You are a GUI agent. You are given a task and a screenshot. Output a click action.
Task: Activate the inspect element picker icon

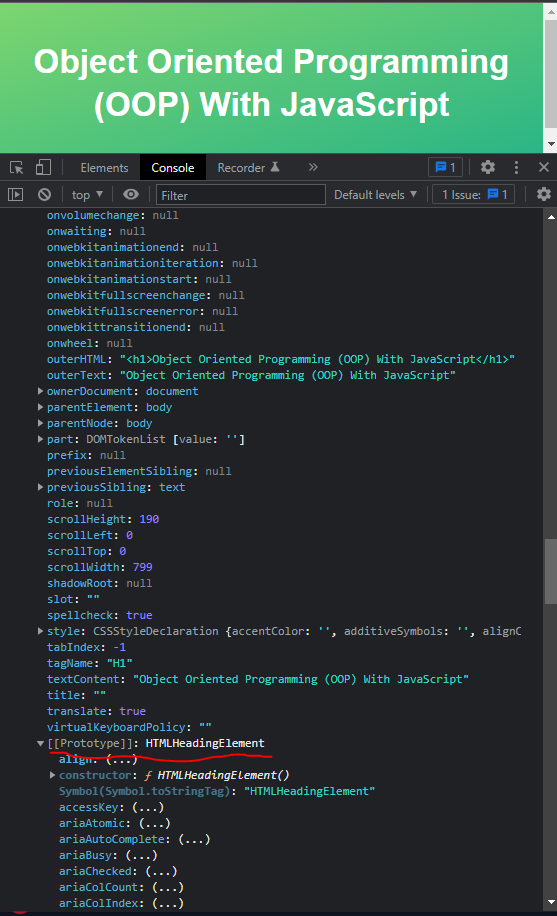(16, 168)
